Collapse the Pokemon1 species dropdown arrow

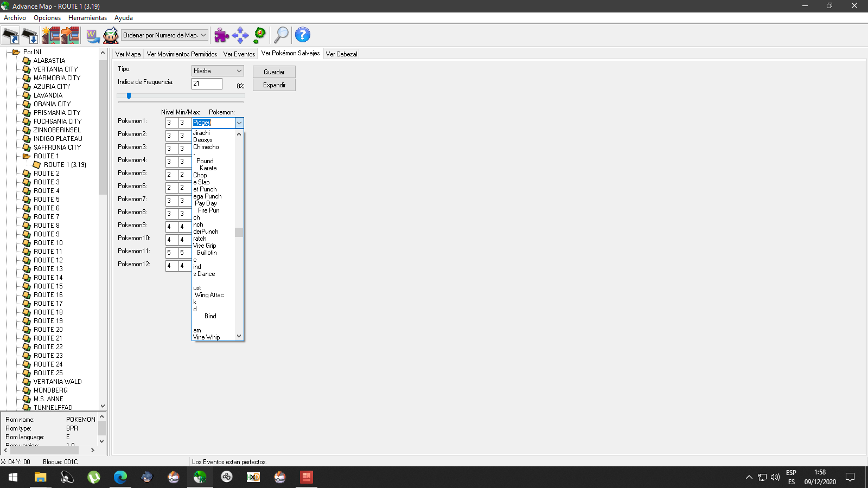coord(239,123)
